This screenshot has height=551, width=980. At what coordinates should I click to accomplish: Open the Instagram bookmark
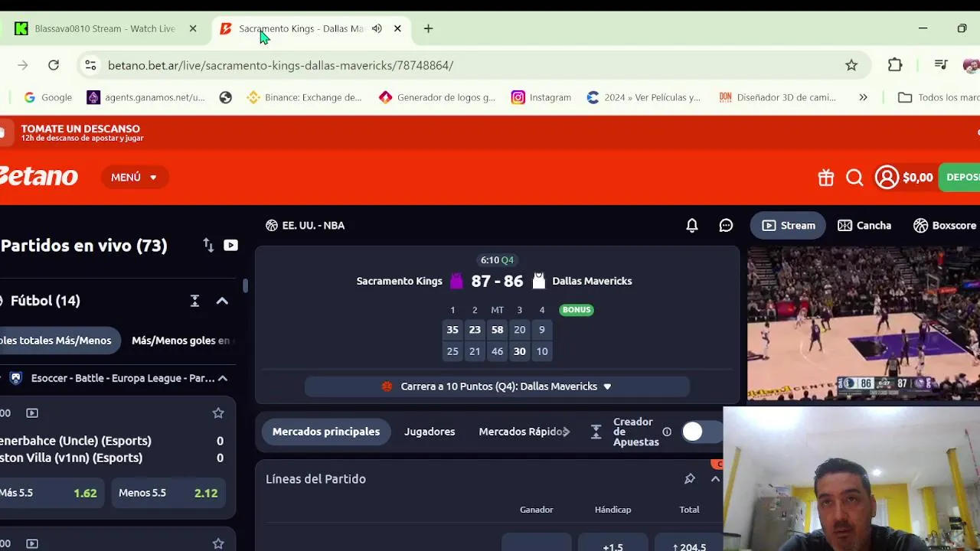541,97
